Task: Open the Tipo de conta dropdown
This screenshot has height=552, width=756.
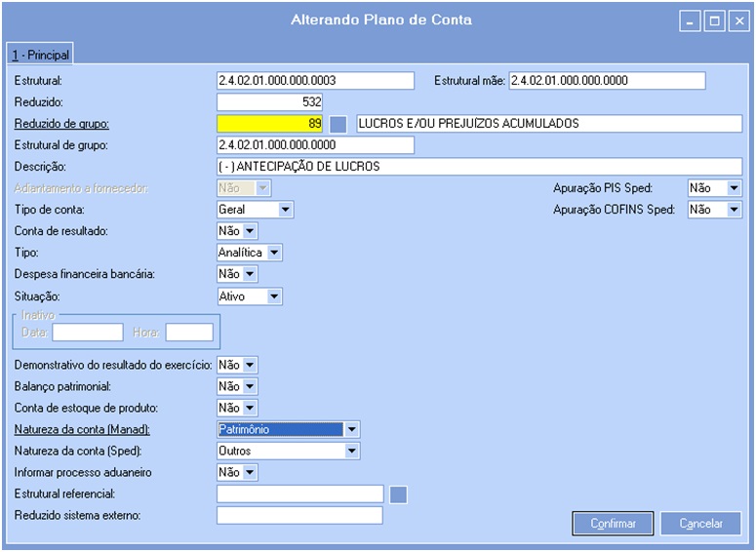Action: pyautogui.click(x=285, y=210)
